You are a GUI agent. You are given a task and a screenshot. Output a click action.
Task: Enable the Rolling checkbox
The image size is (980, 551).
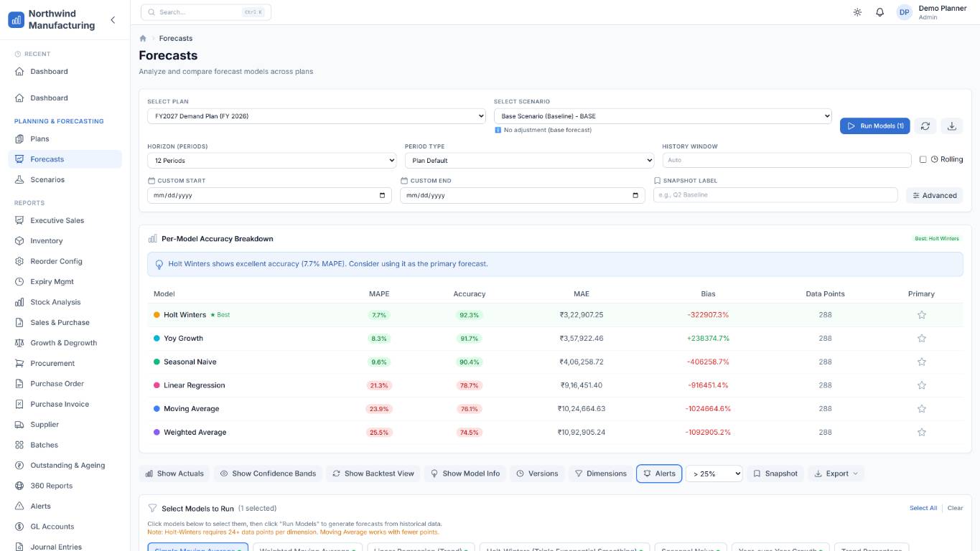click(923, 159)
